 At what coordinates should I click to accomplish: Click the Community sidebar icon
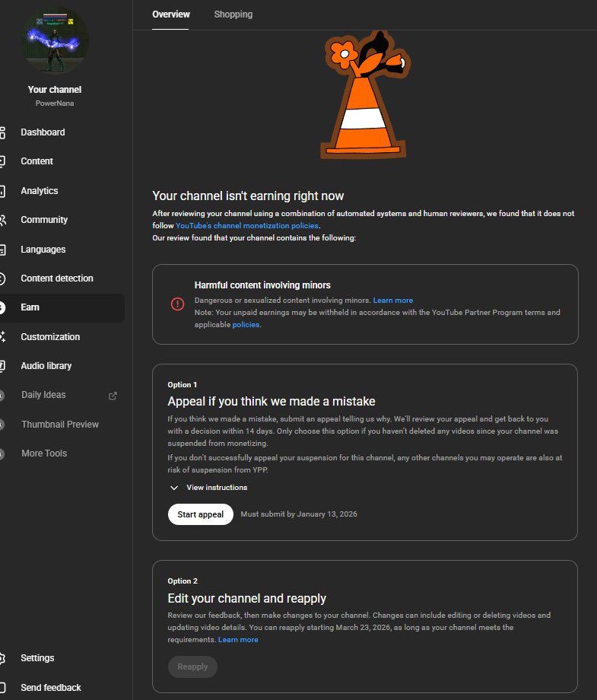pyautogui.click(x=3, y=220)
